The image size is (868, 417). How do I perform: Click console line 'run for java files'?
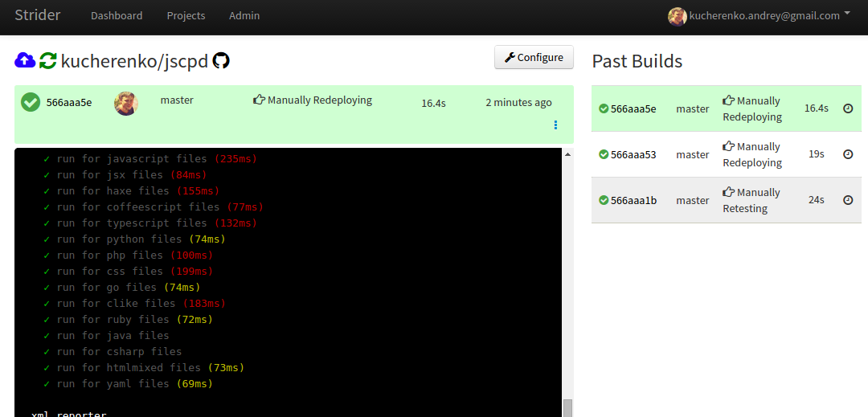click(x=106, y=336)
